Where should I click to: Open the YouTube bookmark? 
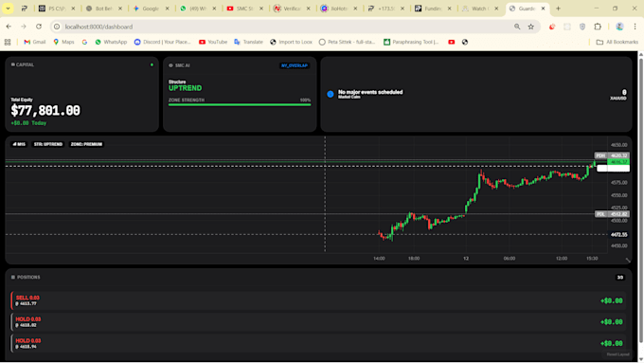click(x=213, y=42)
